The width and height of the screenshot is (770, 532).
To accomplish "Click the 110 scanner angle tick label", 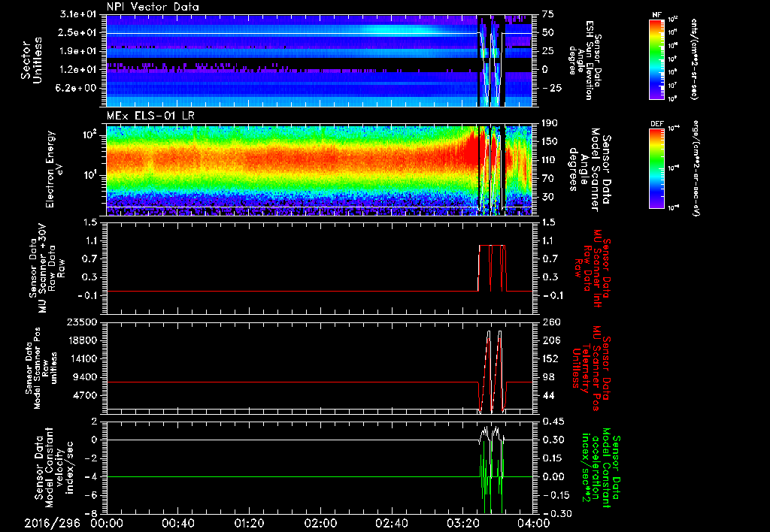I will 550,160.
